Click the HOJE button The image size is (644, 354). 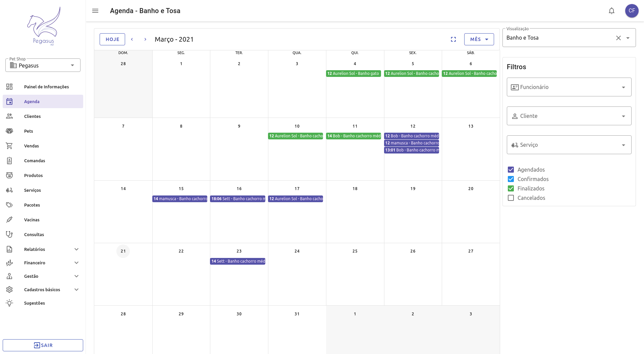pyautogui.click(x=112, y=39)
